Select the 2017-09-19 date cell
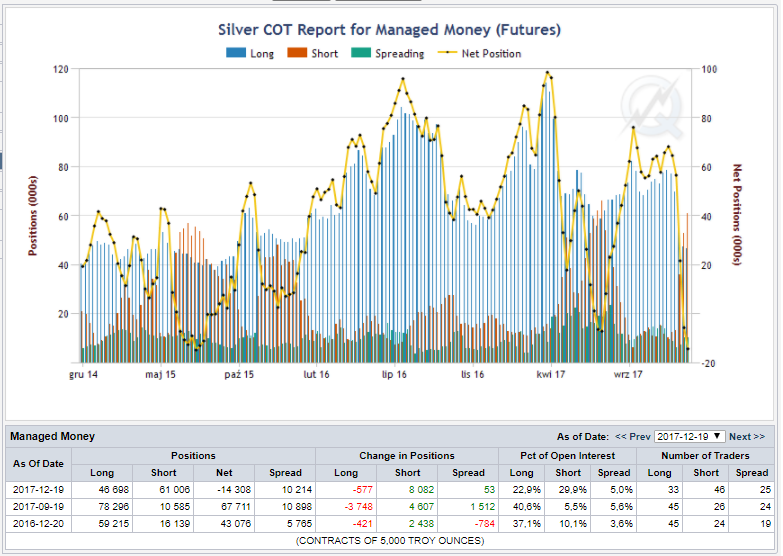This screenshot has width=783, height=556. 38,507
